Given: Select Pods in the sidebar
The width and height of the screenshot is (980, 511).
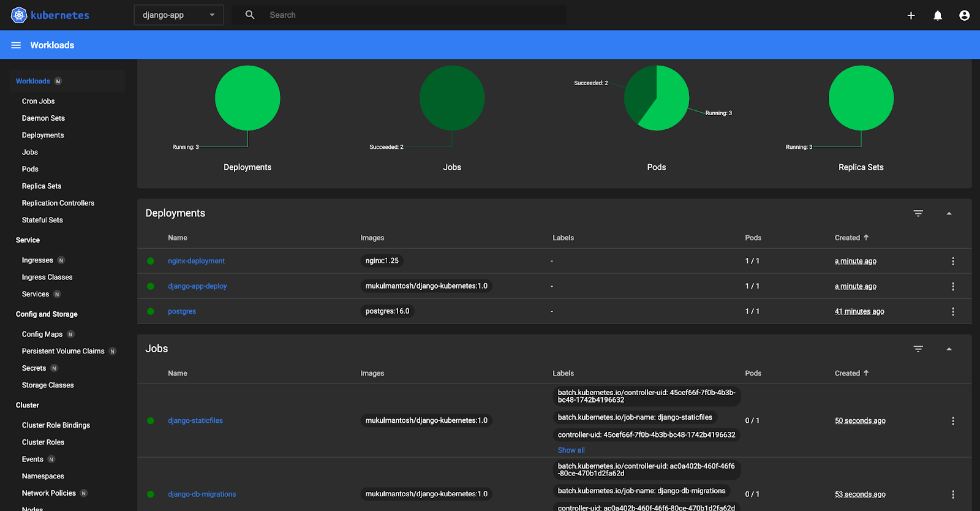Looking at the screenshot, I should click(x=30, y=169).
